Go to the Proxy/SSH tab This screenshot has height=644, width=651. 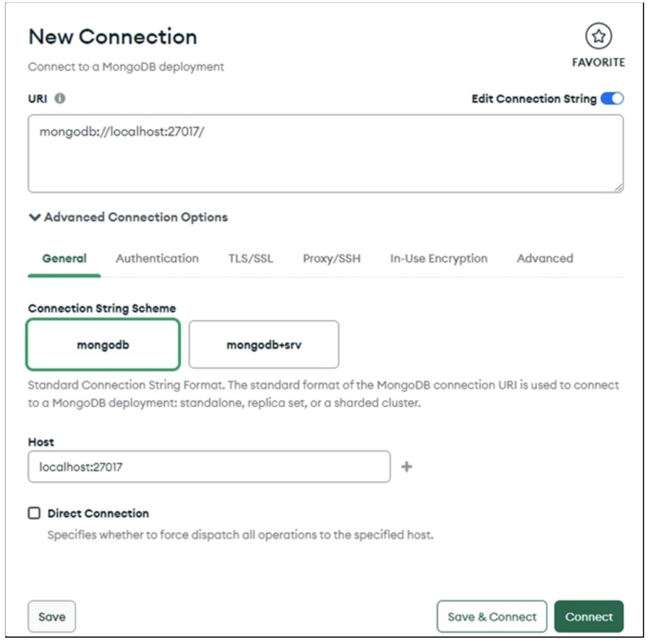(331, 259)
